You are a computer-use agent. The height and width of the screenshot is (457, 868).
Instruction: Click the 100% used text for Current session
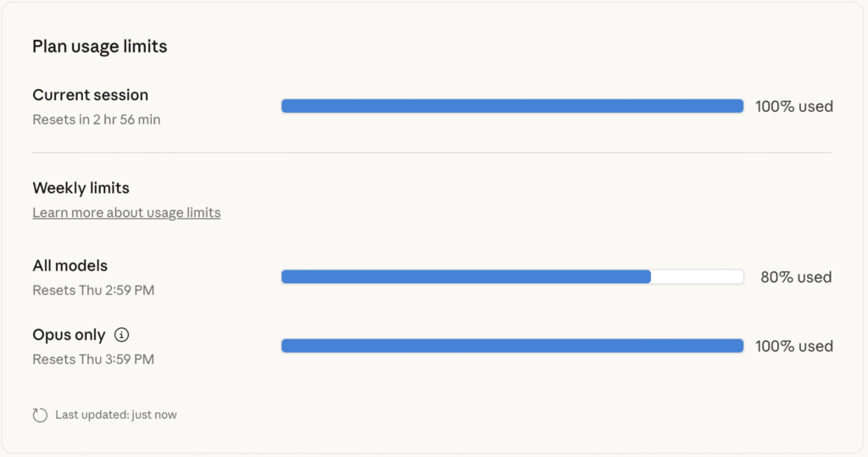793,107
